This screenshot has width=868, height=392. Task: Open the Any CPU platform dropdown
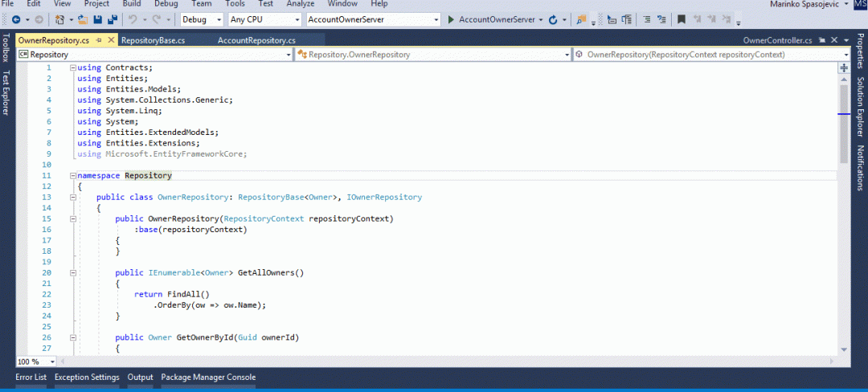264,19
